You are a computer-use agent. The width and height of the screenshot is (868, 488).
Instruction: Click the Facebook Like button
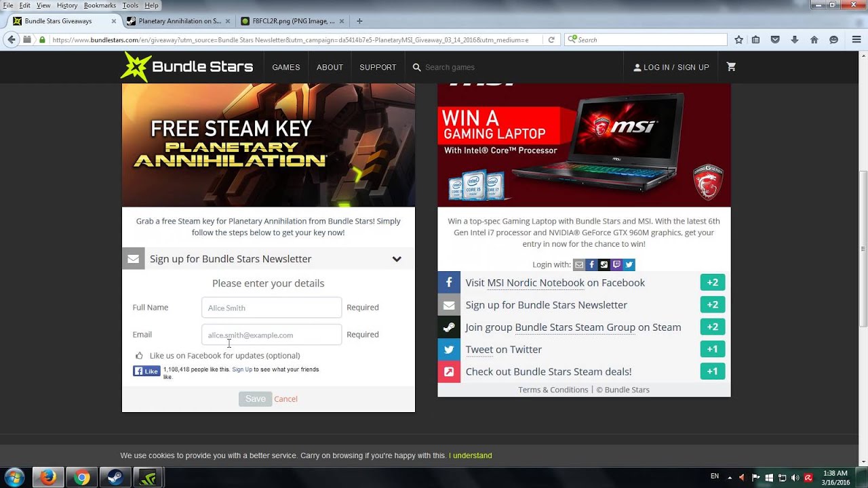coord(146,371)
